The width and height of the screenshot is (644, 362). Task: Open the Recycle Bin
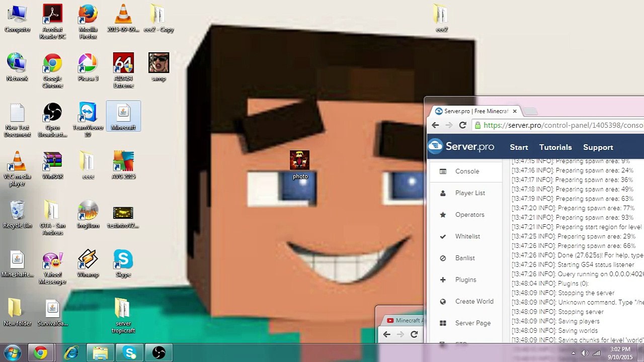coord(17,214)
